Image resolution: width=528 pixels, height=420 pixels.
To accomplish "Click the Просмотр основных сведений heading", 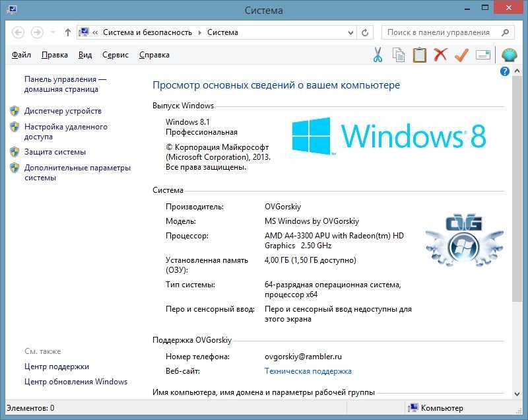I will click(276, 85).
